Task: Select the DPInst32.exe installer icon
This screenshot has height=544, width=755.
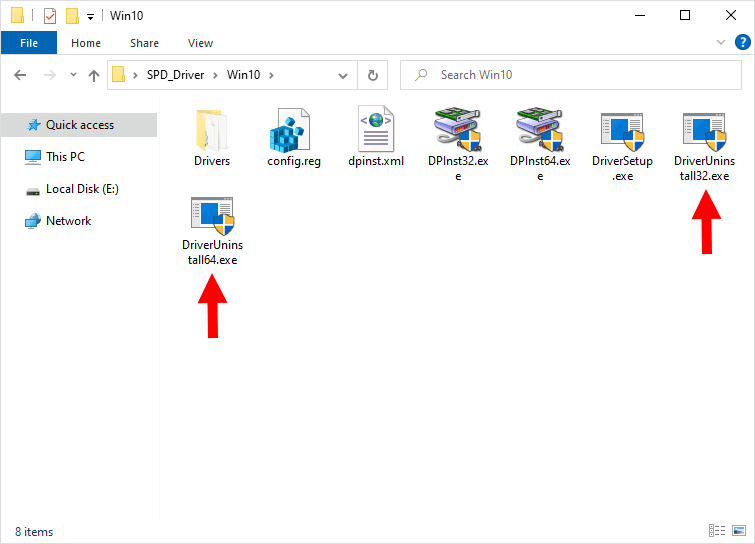Action: point(457,129)
